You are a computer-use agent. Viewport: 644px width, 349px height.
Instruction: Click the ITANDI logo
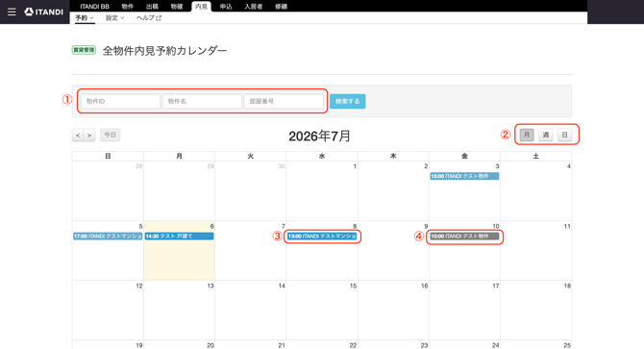click(x=43, y=12)
